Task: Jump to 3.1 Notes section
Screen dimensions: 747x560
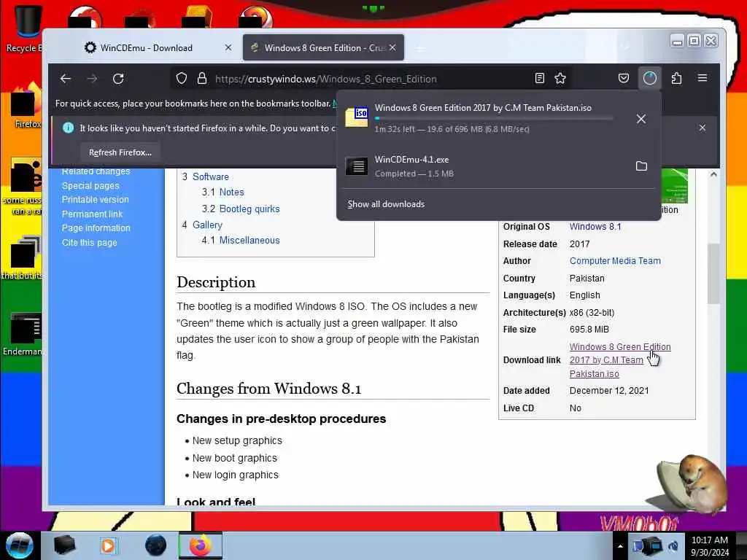Action: (231, 192)
